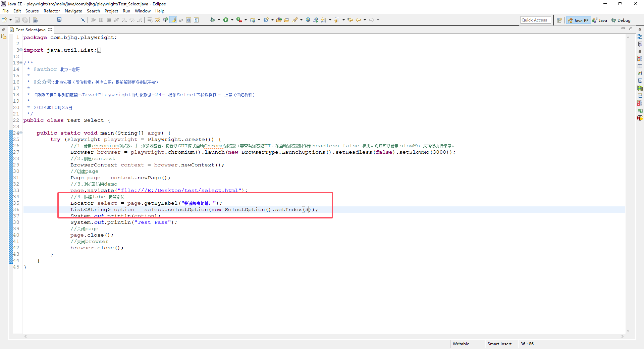Close the Test_Select.java tab
This screenshot has height=349, width=644.
[50, 30]
